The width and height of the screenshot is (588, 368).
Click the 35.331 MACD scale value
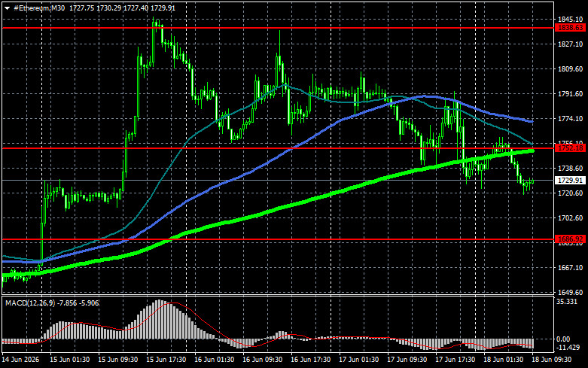coord(567,301)
